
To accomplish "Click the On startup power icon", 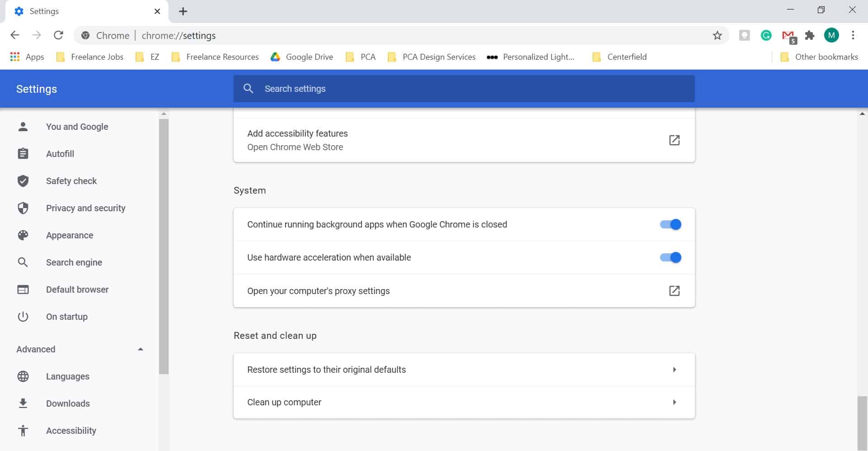I will [23, 317].
